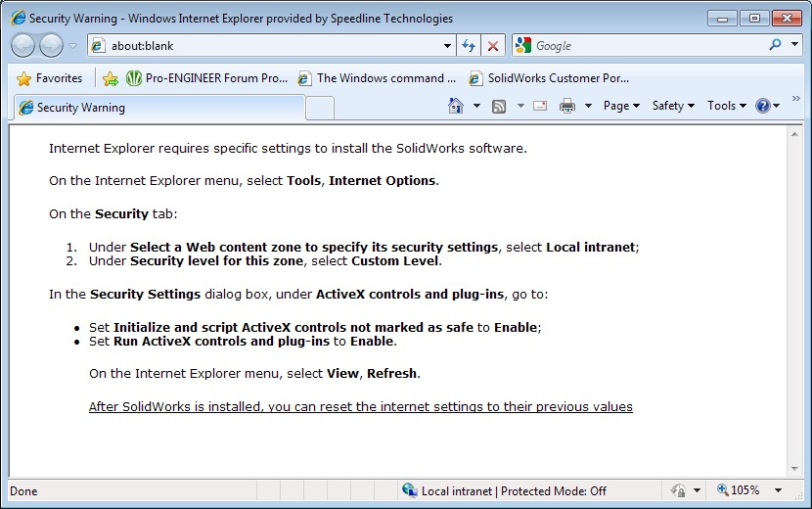Open the search provider dropdown arrow
This screenshot has height=509, width=812.
pyautogui.click(x=795, y=45)
